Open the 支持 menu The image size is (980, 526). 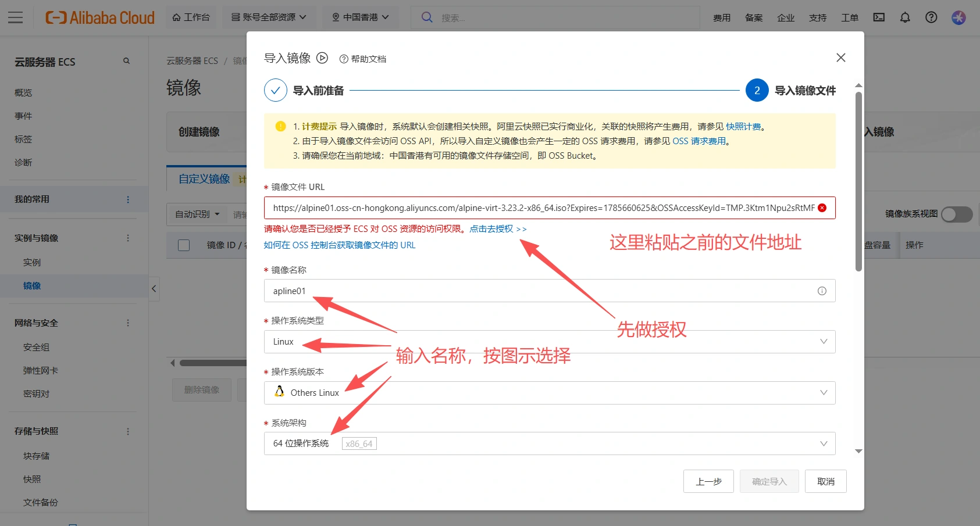(x=818, y=18)
